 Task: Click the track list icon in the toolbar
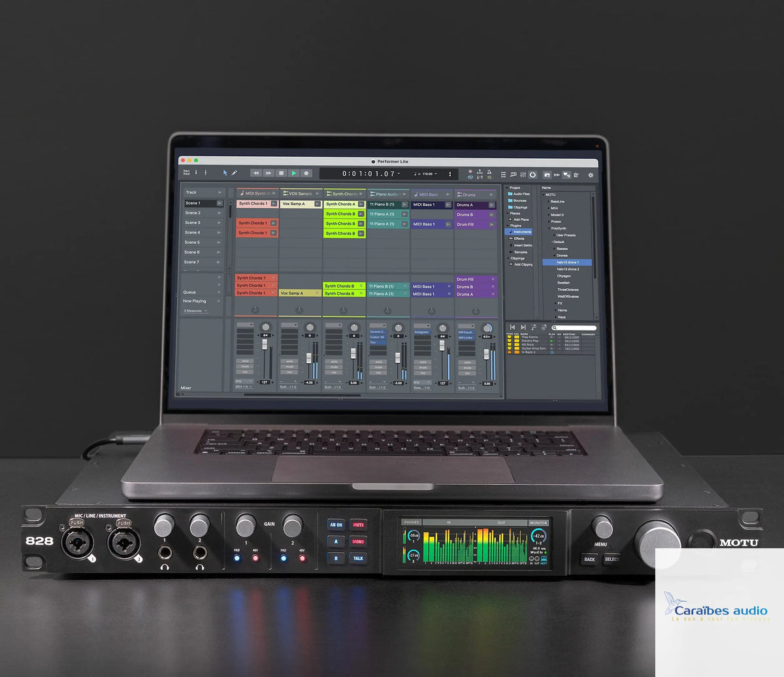[503, 174]
